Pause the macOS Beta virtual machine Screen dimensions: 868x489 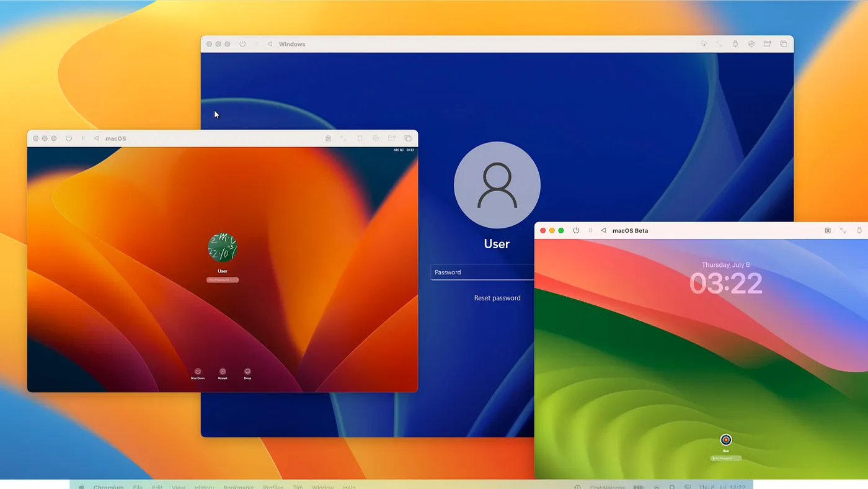[x=590, y=230]
